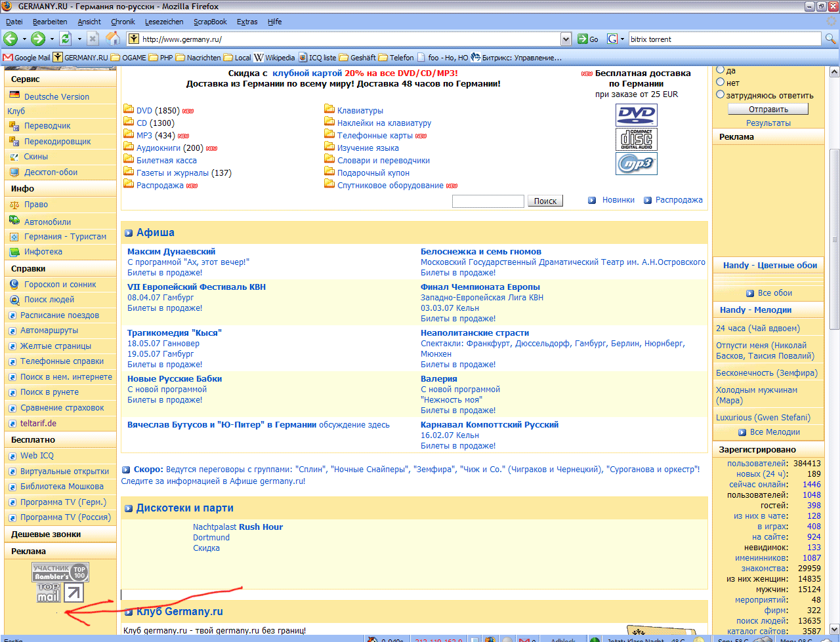
Task: Open the Extras menu
Action: (247, 22)
